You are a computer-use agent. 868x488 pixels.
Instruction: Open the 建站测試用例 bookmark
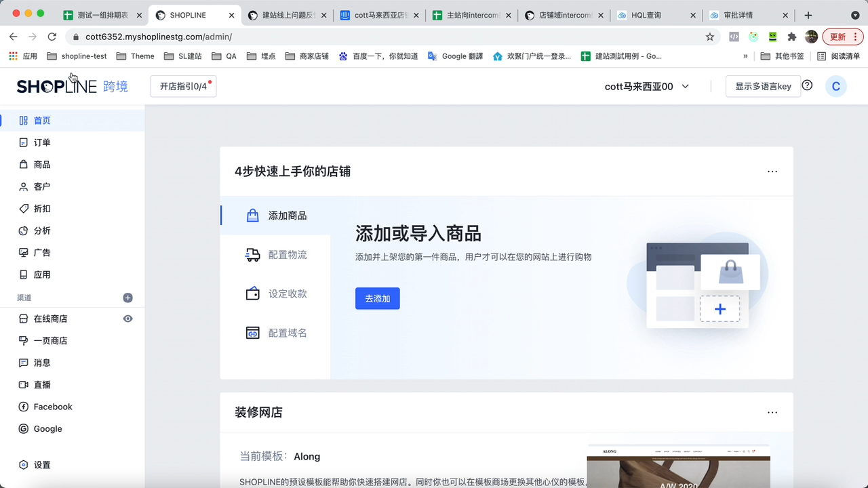pyautogui.click(x=621, y=56)
